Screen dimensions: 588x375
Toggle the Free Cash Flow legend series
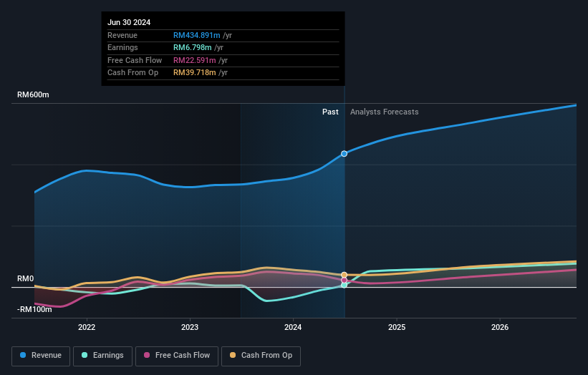coord(177,356)
